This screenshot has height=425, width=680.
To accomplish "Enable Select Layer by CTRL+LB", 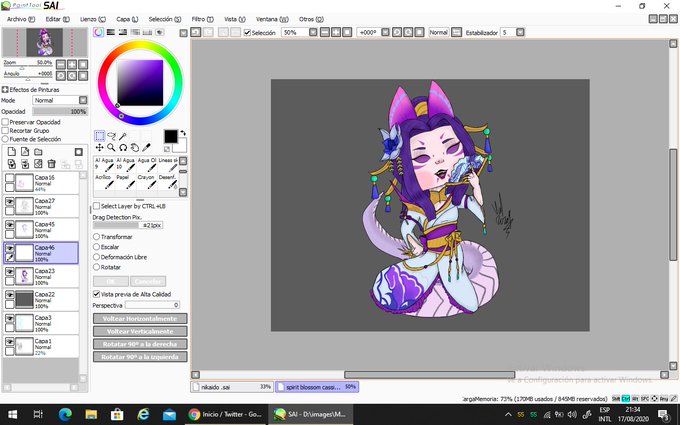I will click(97, 206).
